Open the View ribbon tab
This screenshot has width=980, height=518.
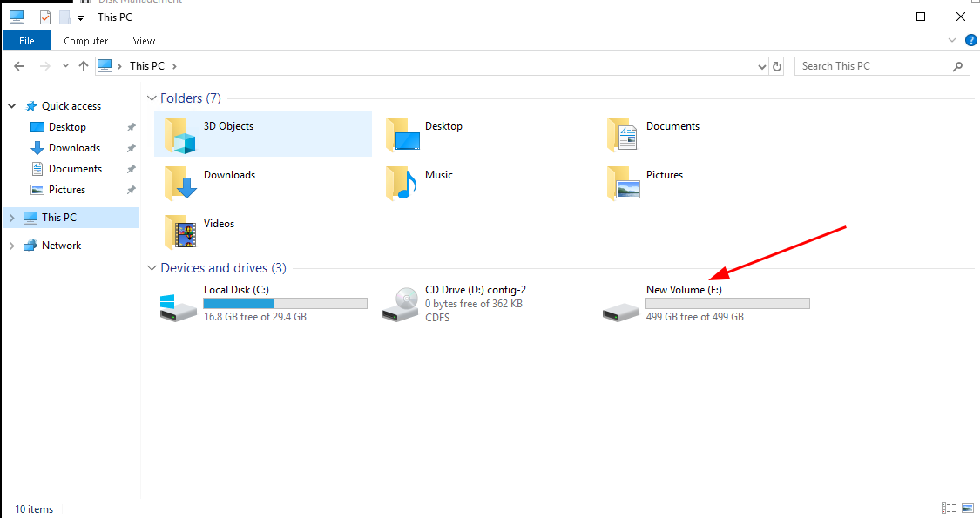pos(144,41)
